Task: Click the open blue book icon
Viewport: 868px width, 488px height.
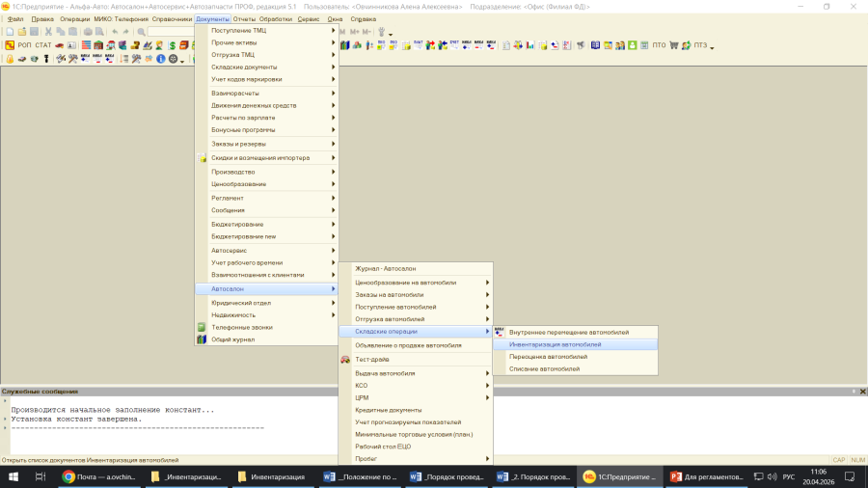Action: (x=595, y=45)
